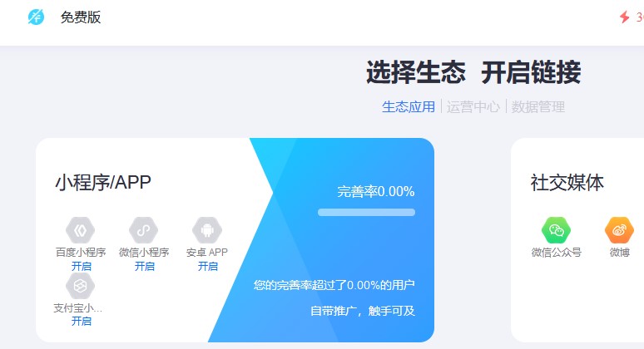Select the 支付宝小程序 hexagon icon
Viewport: 644px width, 349px height.
pos(81,286)
